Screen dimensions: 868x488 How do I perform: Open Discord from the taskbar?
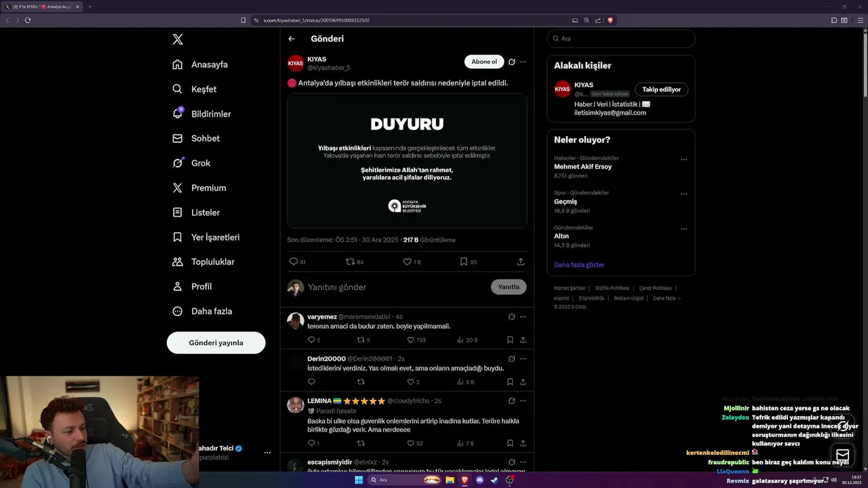479,480
